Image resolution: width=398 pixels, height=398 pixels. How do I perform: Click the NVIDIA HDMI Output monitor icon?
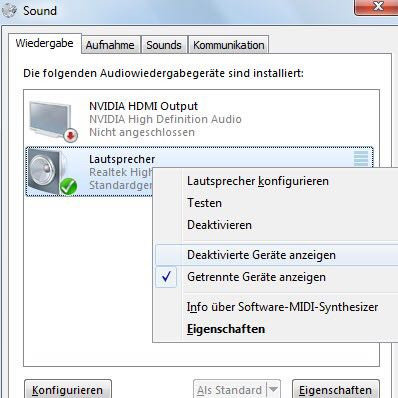pos(53,121)
